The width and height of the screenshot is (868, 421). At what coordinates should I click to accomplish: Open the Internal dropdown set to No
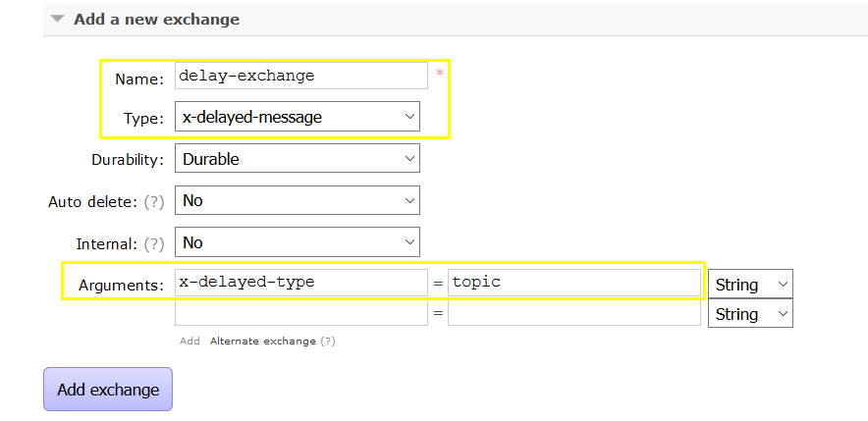click(x=297, y=242)
